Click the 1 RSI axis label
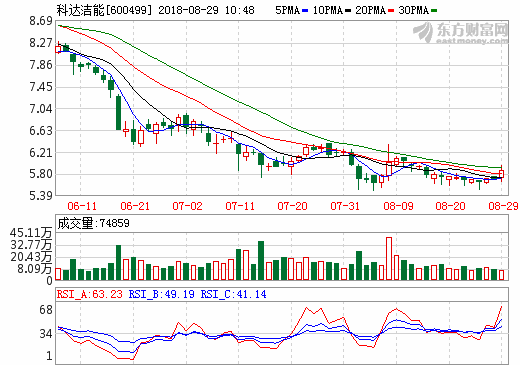This screenshot has width=520, height=365. coord(49,356)
